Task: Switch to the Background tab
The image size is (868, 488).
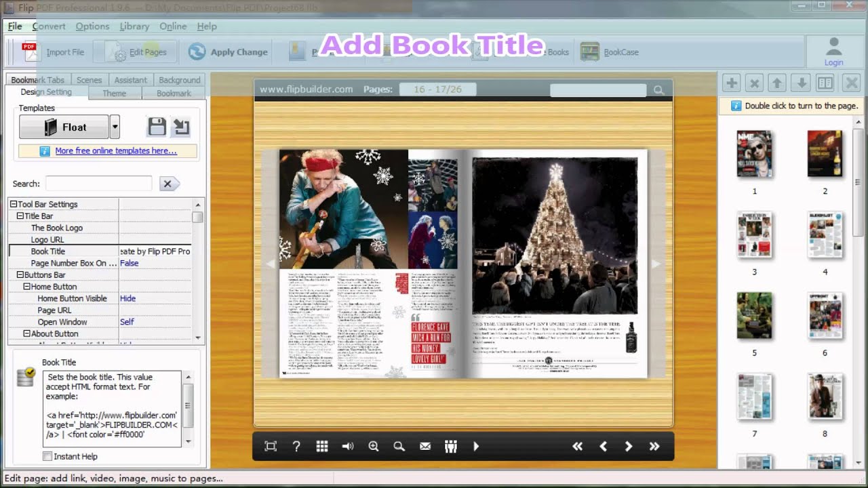Action: [179, 80]
